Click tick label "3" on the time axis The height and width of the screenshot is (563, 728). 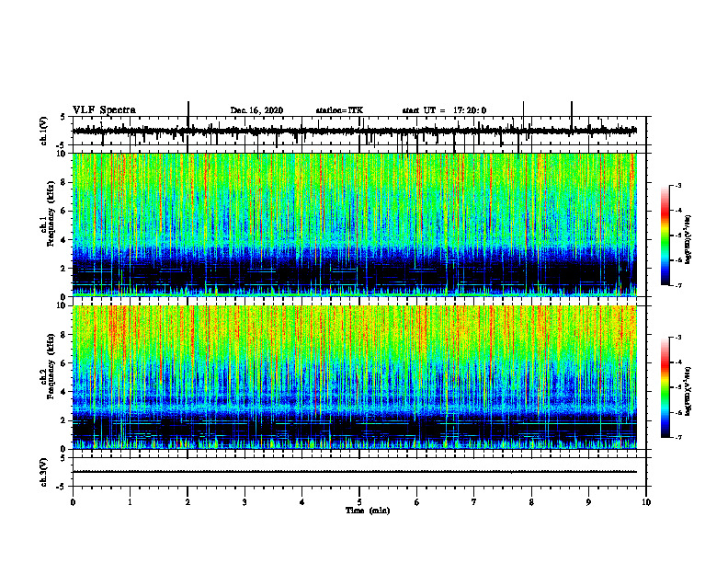click(245, 502)
